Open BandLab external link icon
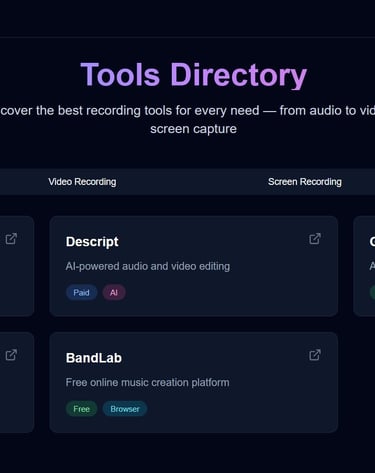The height and width of the screenshot is (473, 375). 315,355
